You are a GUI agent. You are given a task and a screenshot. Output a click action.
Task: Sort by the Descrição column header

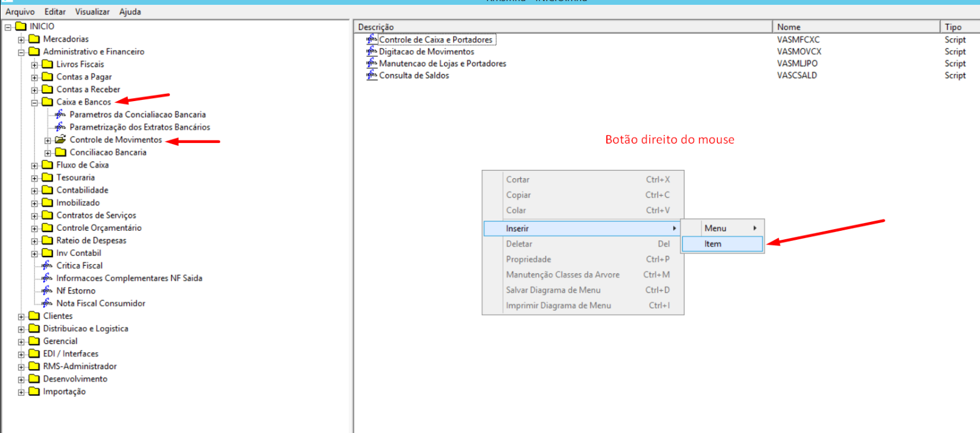(563, 27)
